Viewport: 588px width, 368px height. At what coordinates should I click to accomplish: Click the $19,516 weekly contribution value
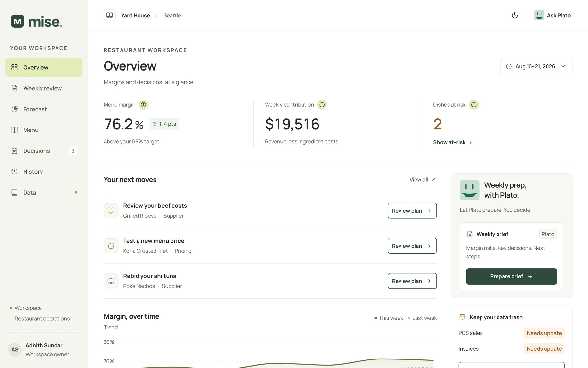(292, 124)
